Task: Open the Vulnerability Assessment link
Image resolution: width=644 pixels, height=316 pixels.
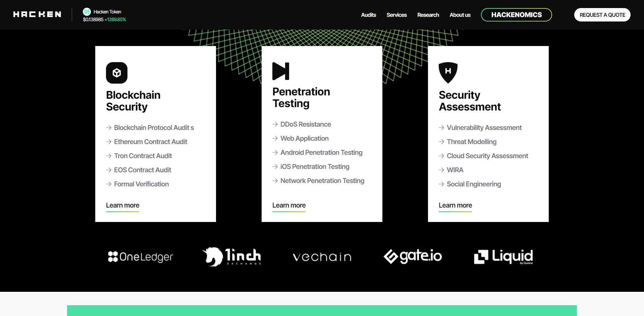Action: (484, 128)
